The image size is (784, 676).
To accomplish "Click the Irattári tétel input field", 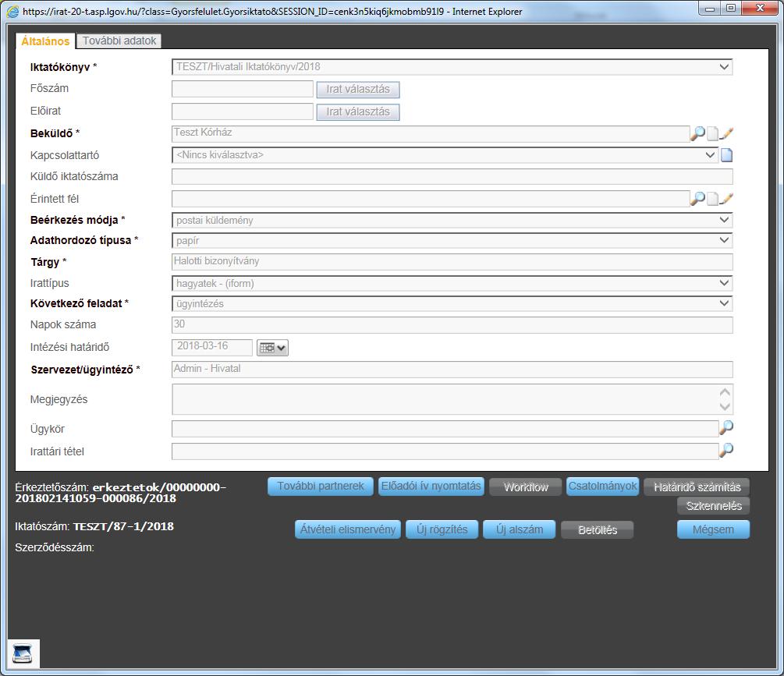I will 445,451.
